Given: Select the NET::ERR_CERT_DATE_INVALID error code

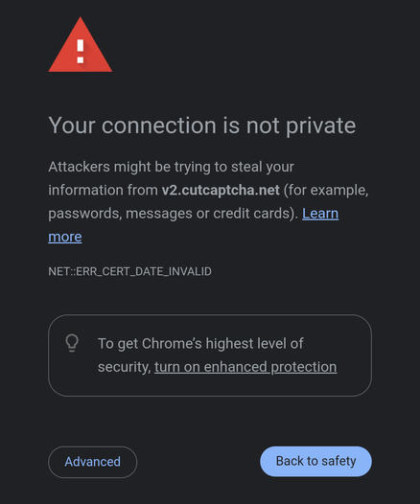Looking at the screenshot, I should click(129, 271).
